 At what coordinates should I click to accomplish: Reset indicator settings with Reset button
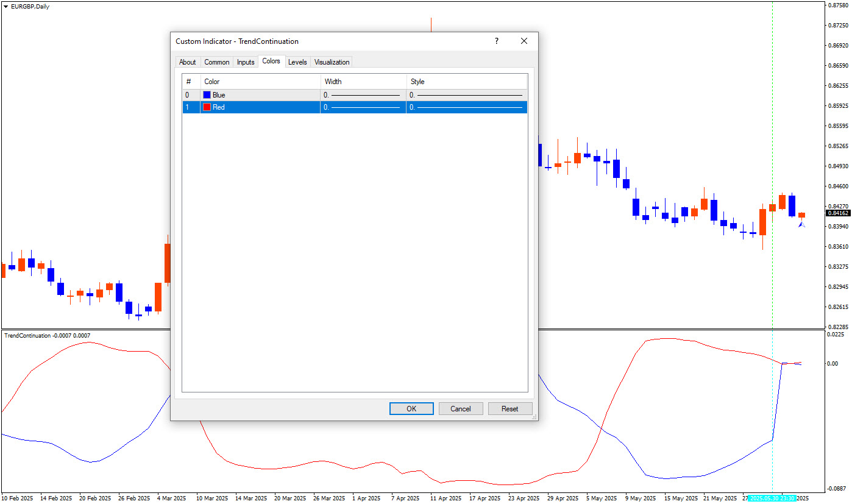pos(510,409)
